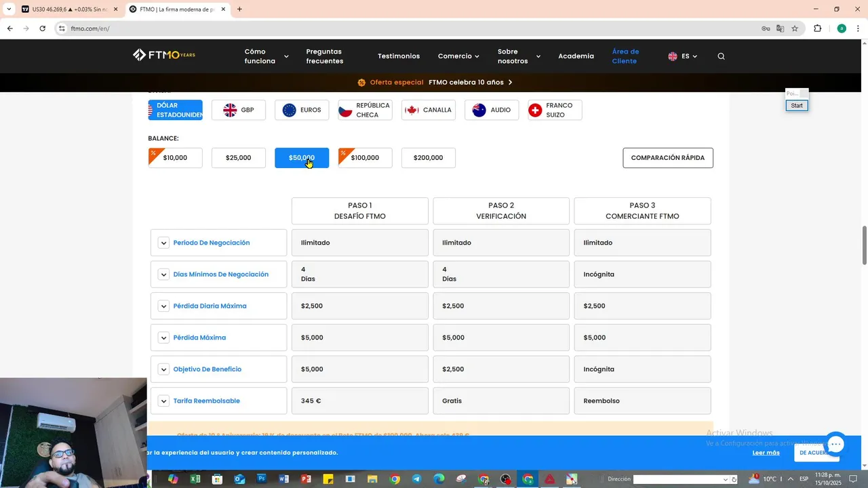Screen dimensions: 868x488
Task: Click the browser forward arrow
Action: [26, 28]
